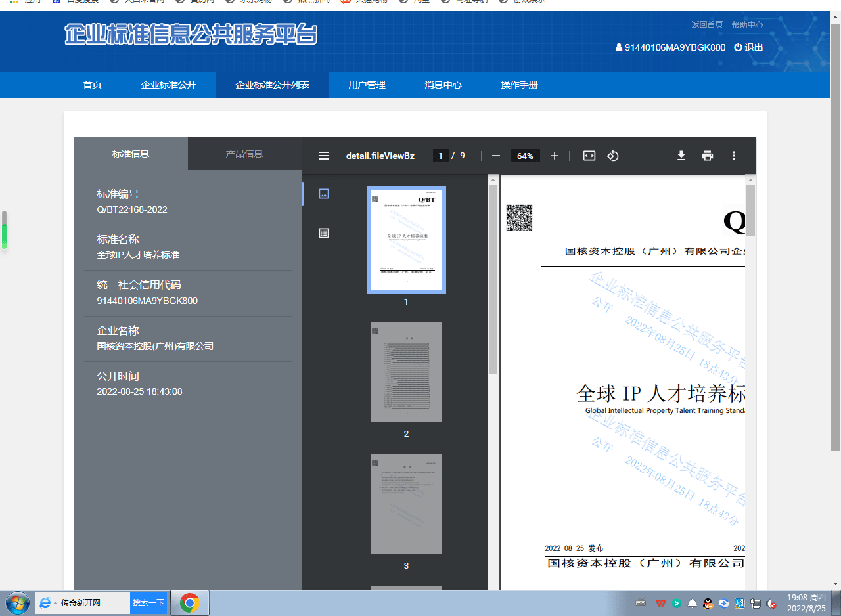Click the IE icon in taskbar search

point(45,602)
